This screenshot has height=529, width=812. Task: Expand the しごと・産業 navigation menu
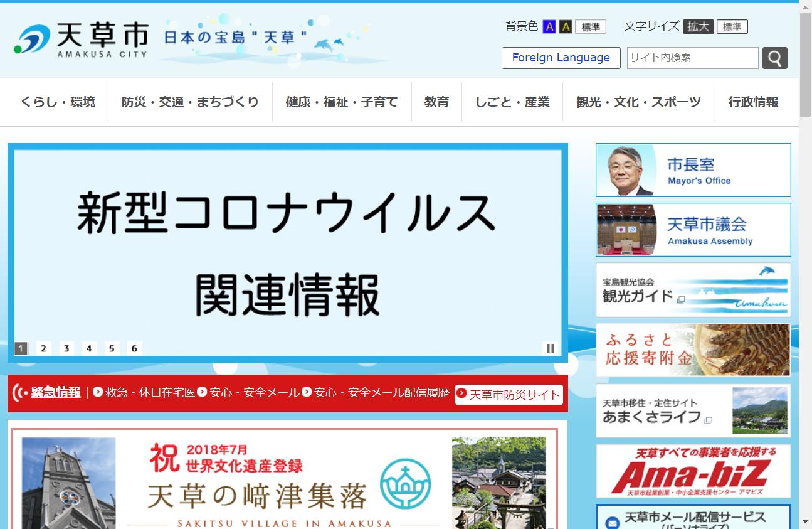512,101
